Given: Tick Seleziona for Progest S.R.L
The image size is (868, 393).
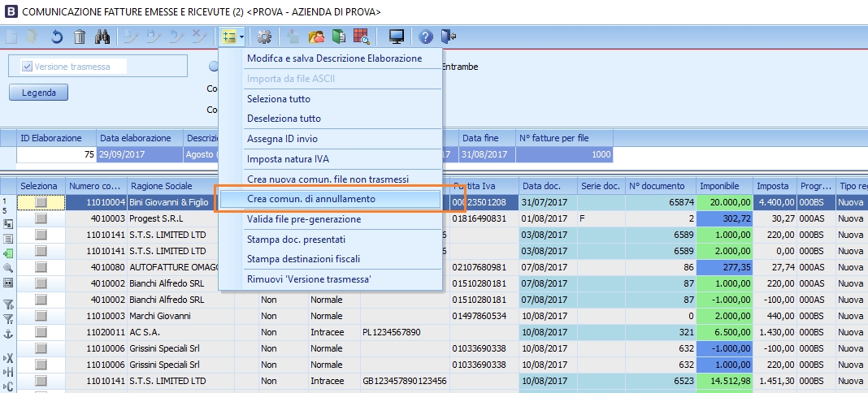Looking at the screenshot, I should pos(41,219).
